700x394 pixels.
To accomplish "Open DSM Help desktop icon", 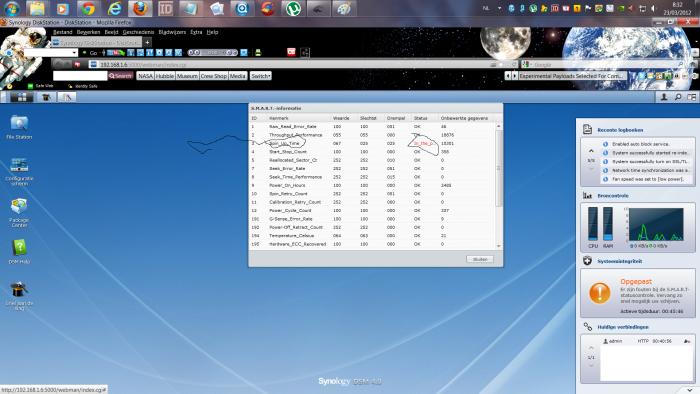I will pyautogui.click(x=19, y=251).
